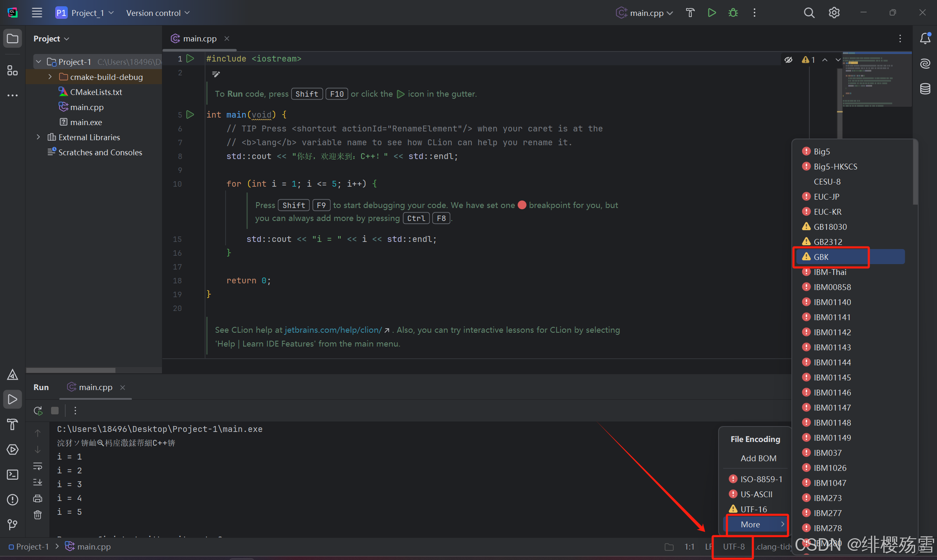Run main.cpp with green play button
The width and height of the screenshot is (937, 560).
tap(711, 13)
